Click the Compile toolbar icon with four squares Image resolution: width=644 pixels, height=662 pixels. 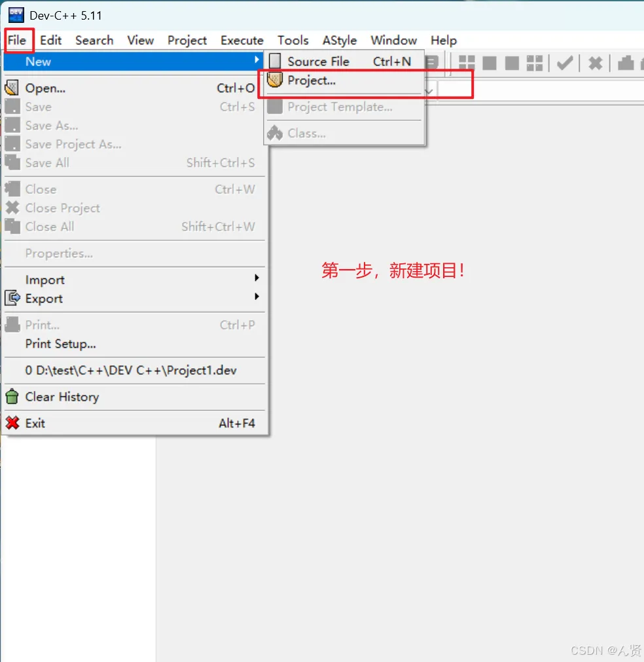click(x=467, y=64)
